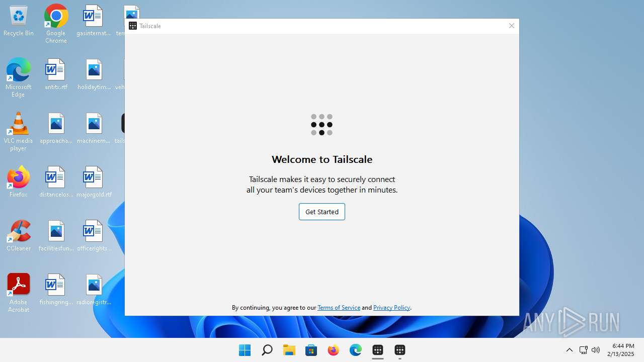The image size is (644, 362).
Task: Select machinem... image file on desktop
Action: (x=94, y=128)
